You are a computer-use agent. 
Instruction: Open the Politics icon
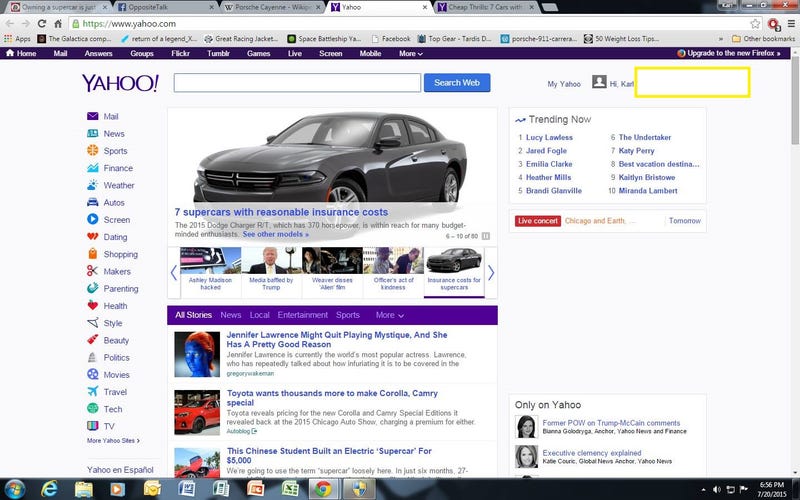tap(92, 357)
